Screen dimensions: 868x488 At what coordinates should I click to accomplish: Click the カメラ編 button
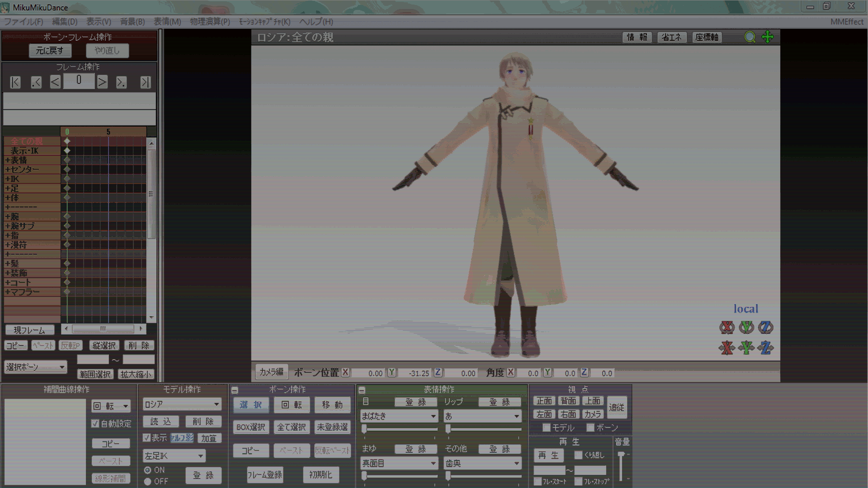(272, 372)
